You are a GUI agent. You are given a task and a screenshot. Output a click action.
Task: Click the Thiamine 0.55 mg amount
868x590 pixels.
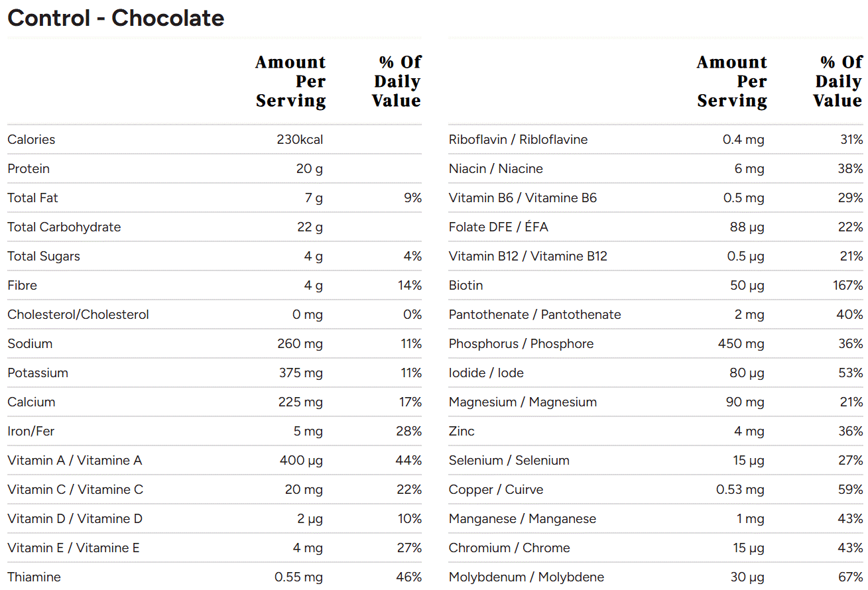point(298,577)
